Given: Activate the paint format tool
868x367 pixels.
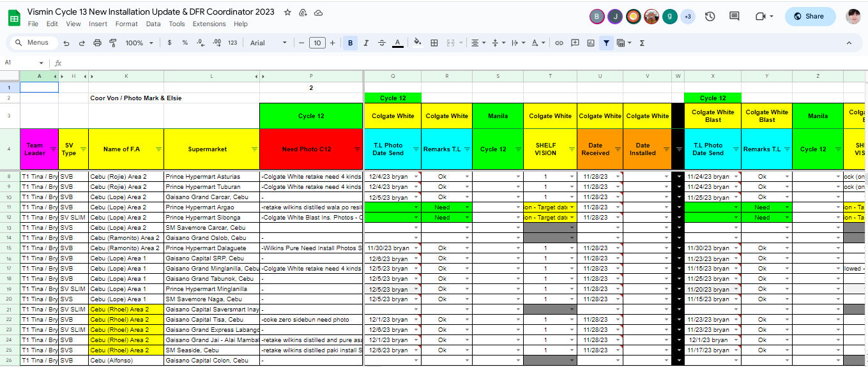Looking at the screenshot, I should (113, 43).
